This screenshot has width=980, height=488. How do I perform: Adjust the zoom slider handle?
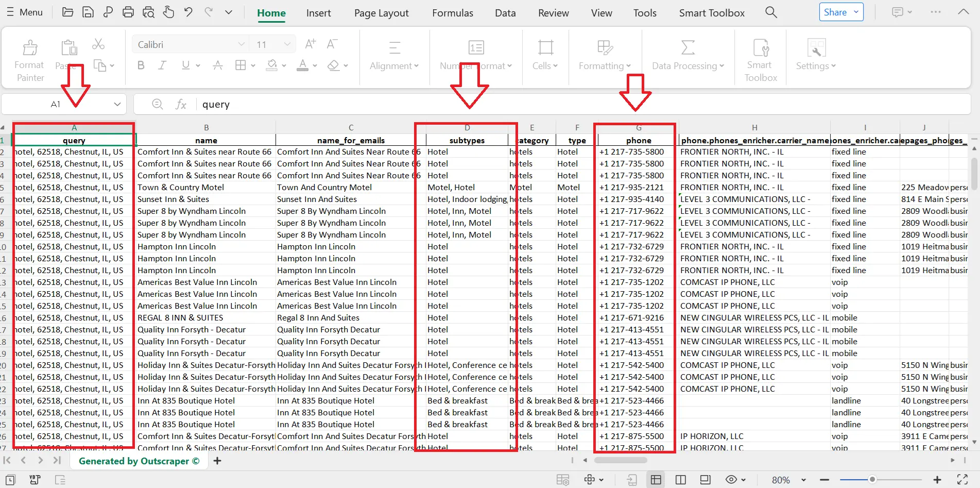click(x=872, y=480)
